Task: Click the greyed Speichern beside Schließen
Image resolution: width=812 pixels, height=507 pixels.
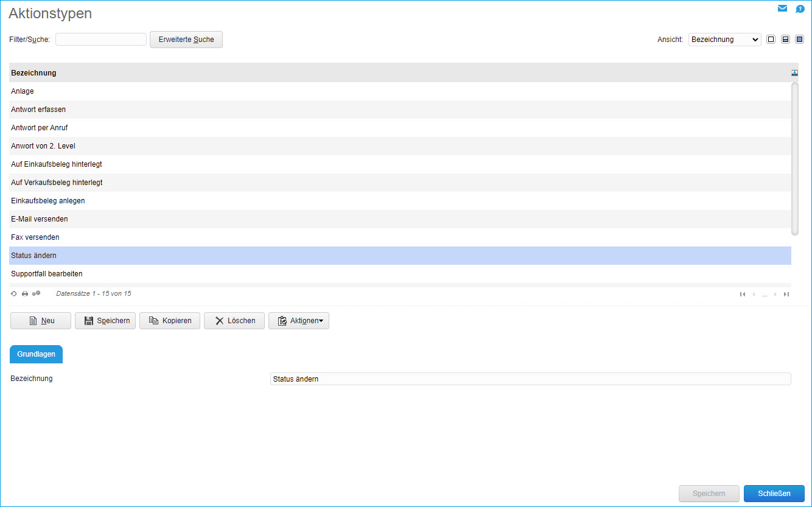Action: click(709, 494)
